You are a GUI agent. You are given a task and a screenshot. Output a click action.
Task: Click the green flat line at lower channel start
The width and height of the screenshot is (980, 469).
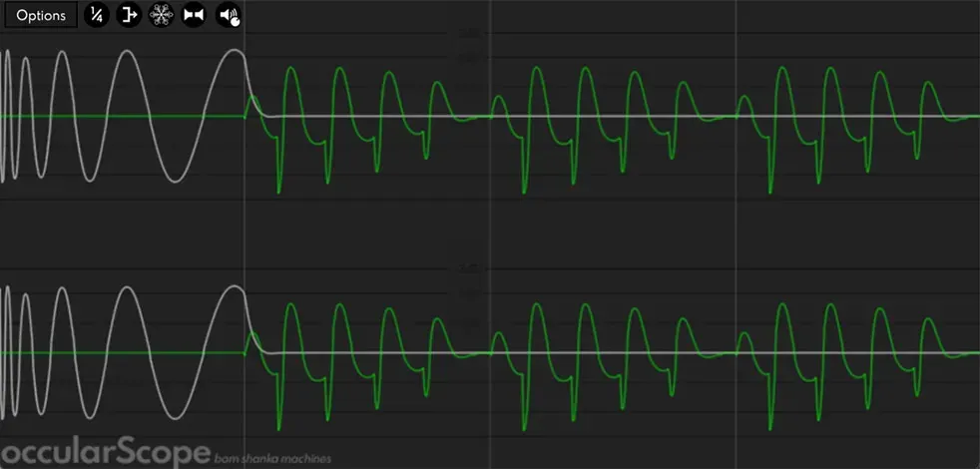(122, 352)
